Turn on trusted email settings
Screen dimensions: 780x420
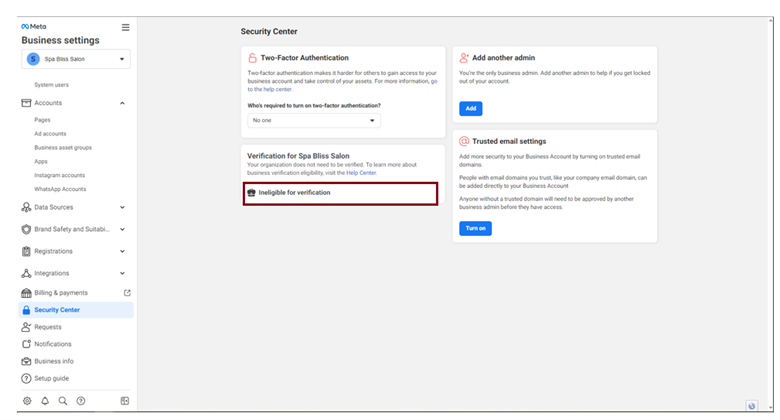pyautogui.click(x=475, y=228)
